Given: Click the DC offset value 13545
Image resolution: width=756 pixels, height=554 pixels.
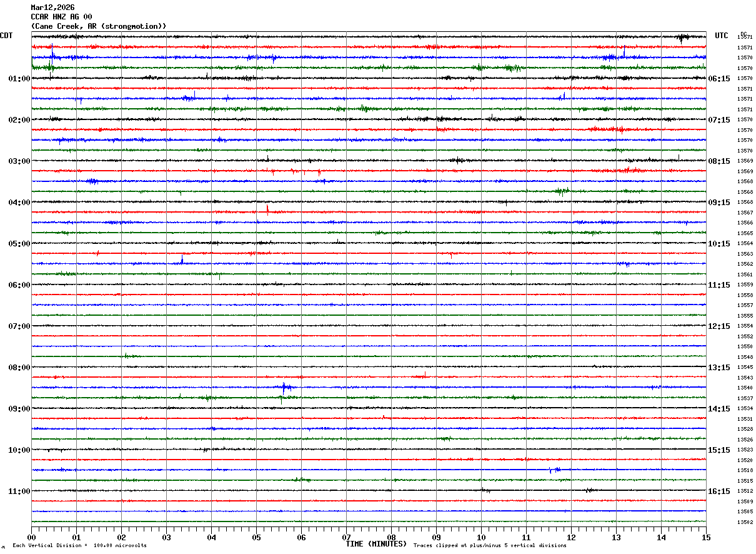Looking at the screenshot, I should click(x=745, y=367).
